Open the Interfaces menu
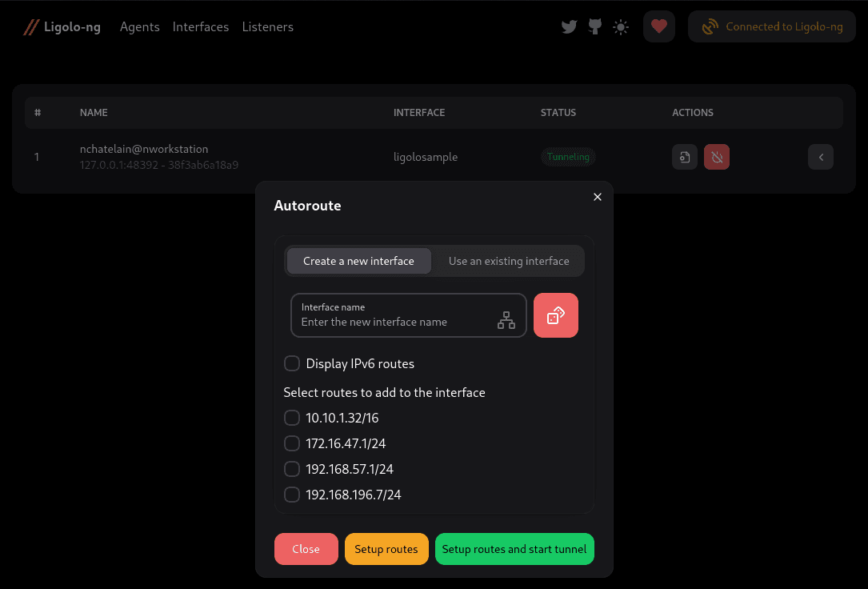Viewport: 868px width, 589px height. tap(200, 26)
